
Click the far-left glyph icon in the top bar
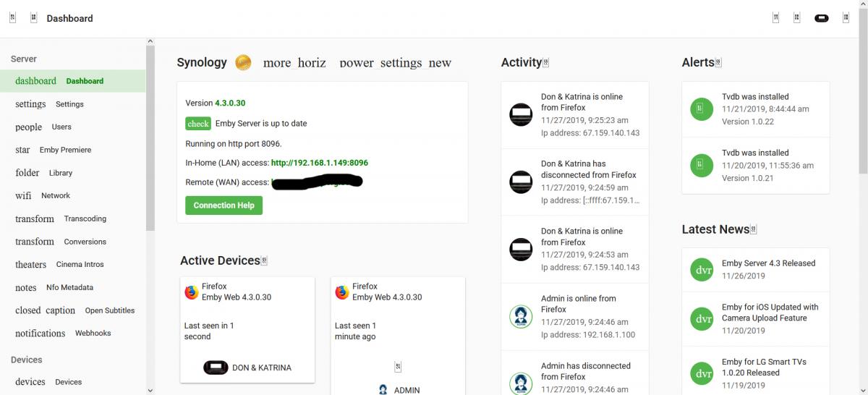pos(12,18)
